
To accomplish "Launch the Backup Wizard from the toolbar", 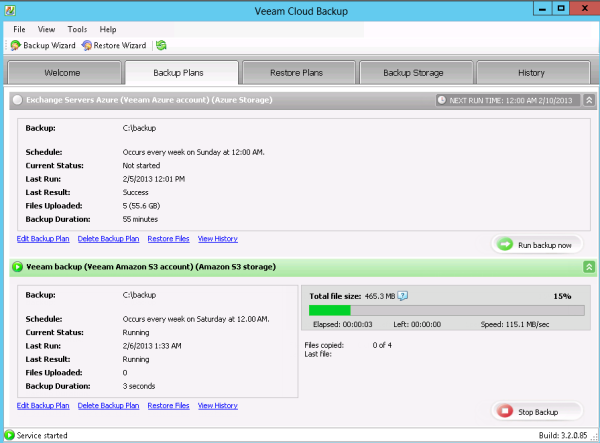I will pos(43,45).
